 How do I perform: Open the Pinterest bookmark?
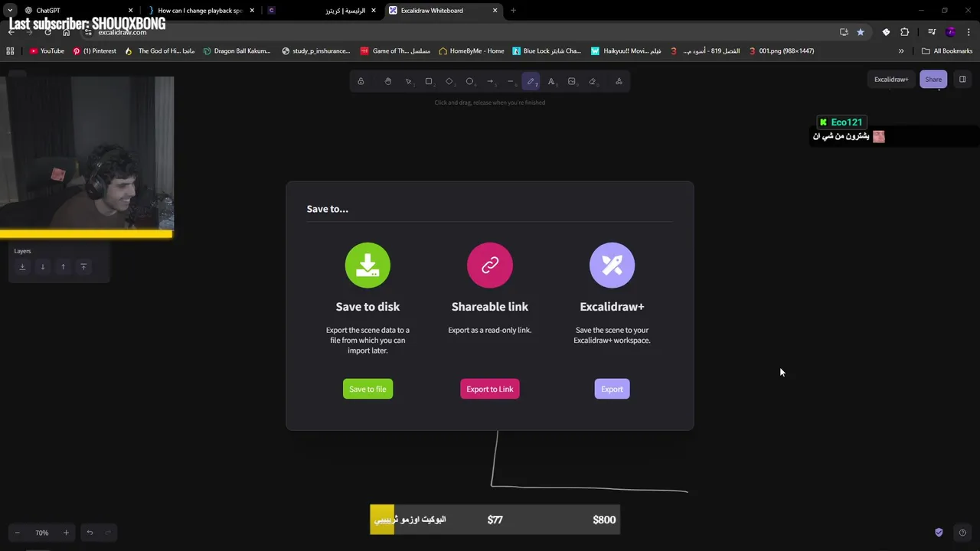[x=94, y=51]
